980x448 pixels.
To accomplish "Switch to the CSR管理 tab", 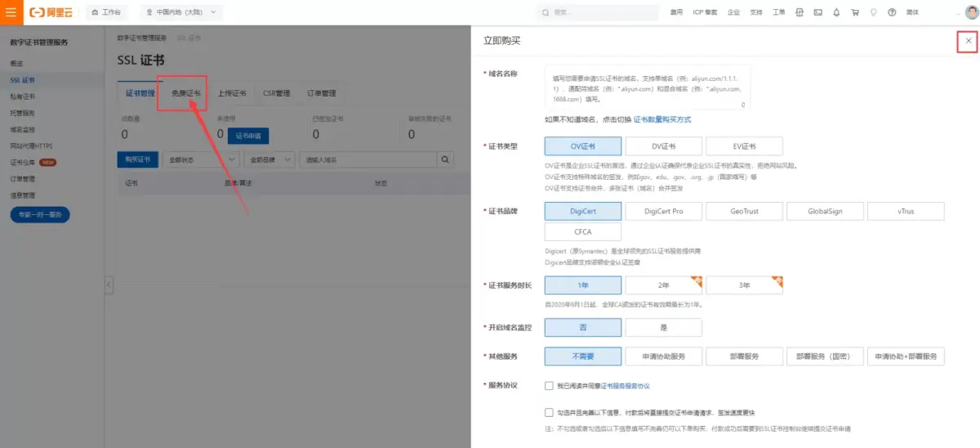I will [276, 93].
